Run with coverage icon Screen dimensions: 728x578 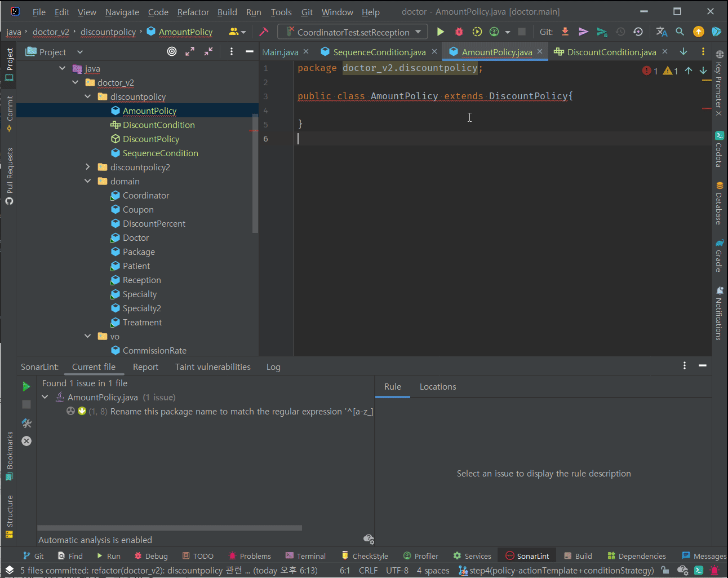pyautogui.click(x=477, y=32)
